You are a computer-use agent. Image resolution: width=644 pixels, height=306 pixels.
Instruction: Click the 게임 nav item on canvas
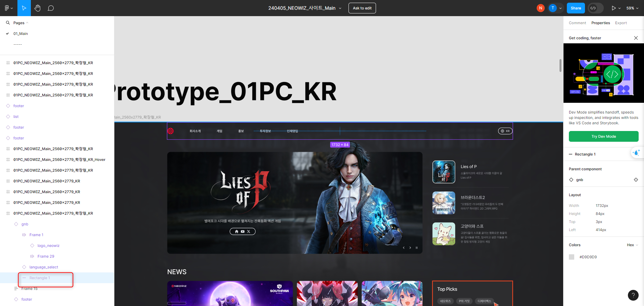[219, 131]
